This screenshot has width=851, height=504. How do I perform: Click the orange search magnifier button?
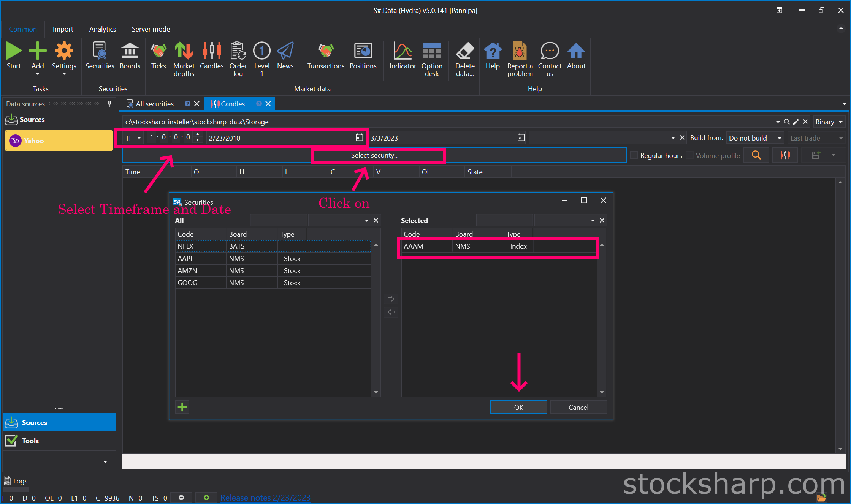(x=756, y=155)
